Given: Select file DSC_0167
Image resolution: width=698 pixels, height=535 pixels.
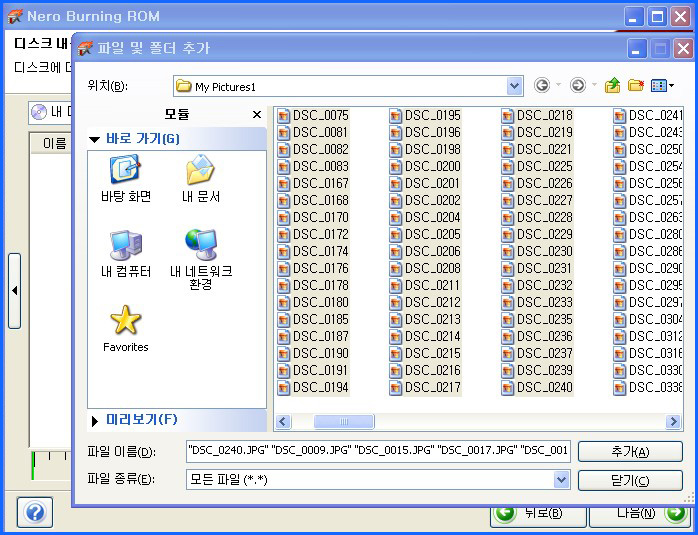Looking at the screenshot, I should pyautogui.click(x=312, y=183).
